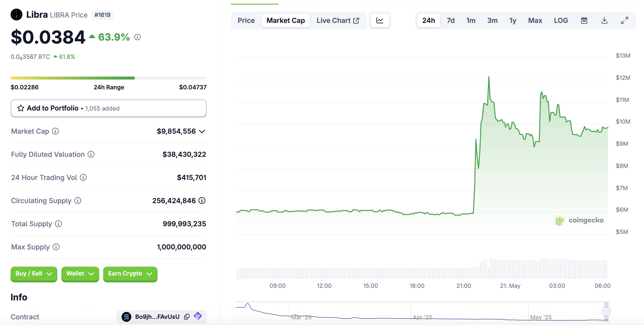Viewport: 644px width, 325px height.
Task: Switch chart range to 7d
Action: (x=451, y=20)
